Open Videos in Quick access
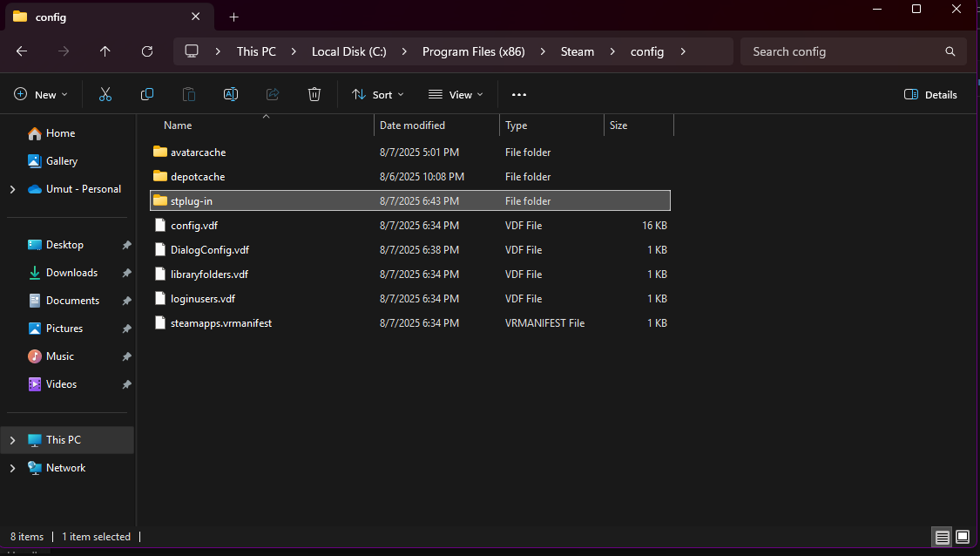 61,384
